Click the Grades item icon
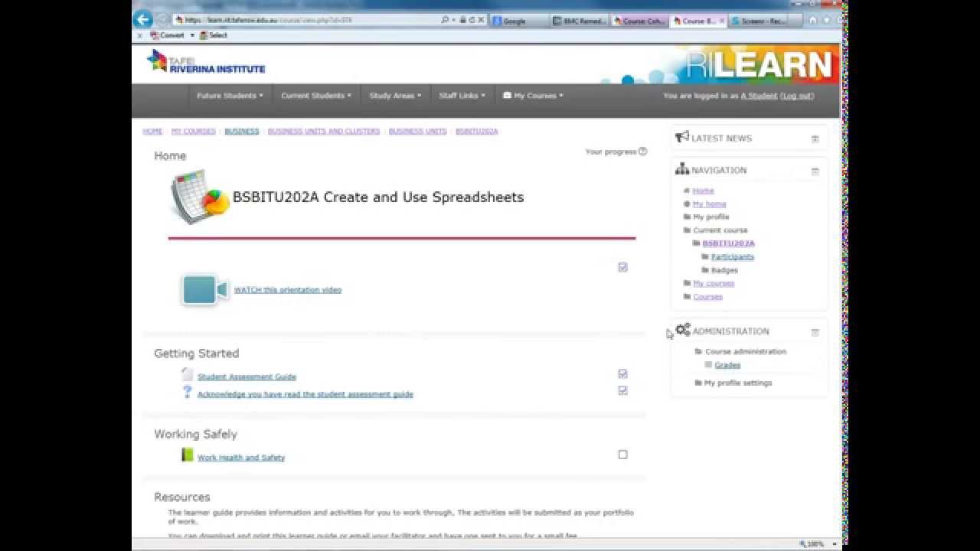Viewport: 980px width, 551px height. point(709,365)
